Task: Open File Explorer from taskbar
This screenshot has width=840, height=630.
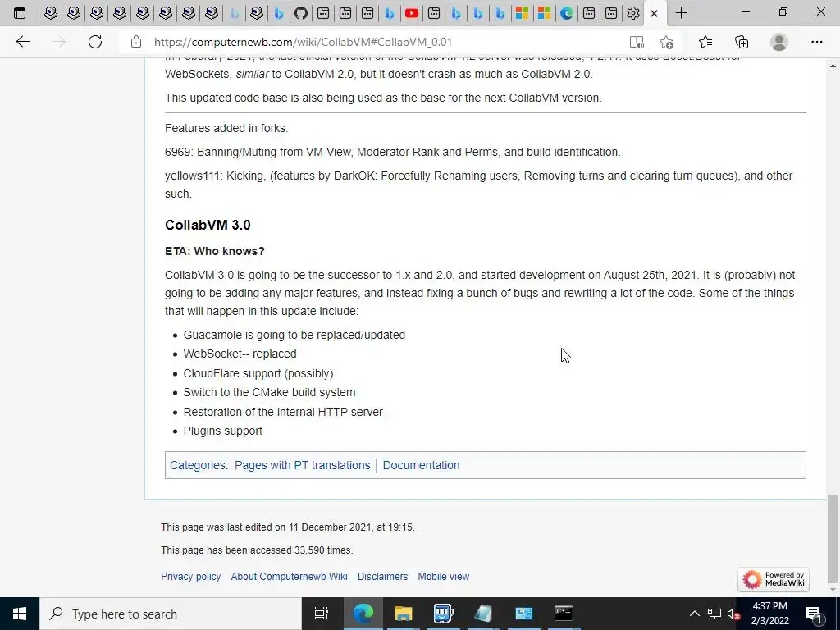Action: 403,614
